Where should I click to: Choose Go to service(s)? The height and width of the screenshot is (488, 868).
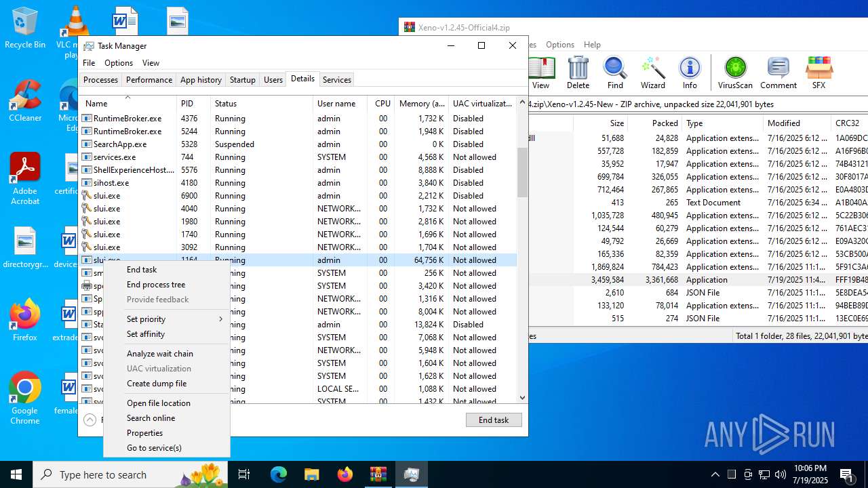pyautogui.click(x=167, y=448)
